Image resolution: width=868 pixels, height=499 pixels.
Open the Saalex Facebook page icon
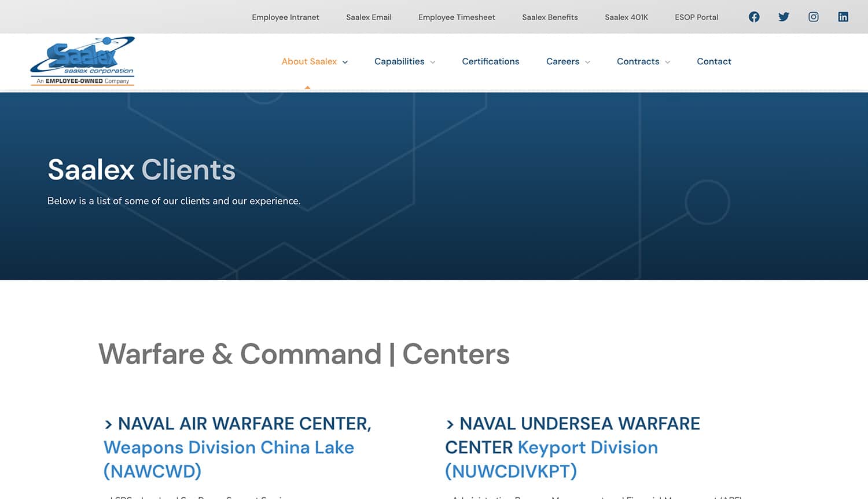[x=754, y=17]
